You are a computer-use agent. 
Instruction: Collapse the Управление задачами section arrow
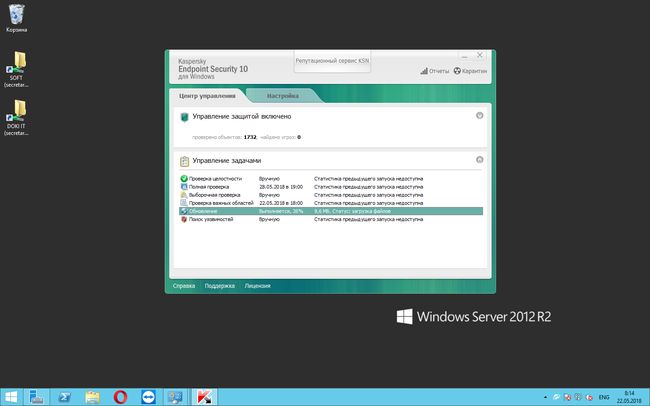pos(480,160)
